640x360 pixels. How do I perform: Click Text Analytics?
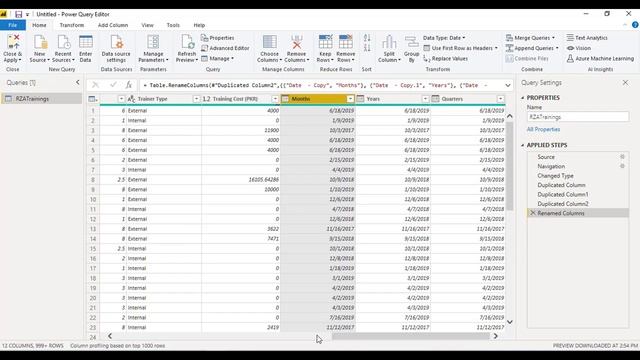tap(587, 38)
